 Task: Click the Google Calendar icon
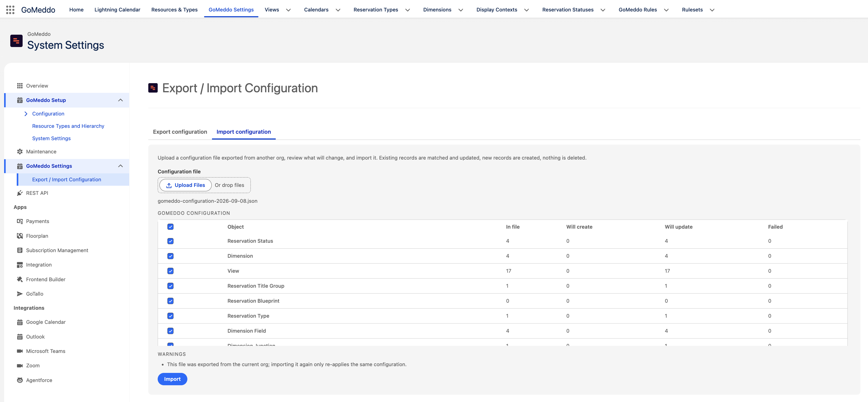tap(20, 322)
